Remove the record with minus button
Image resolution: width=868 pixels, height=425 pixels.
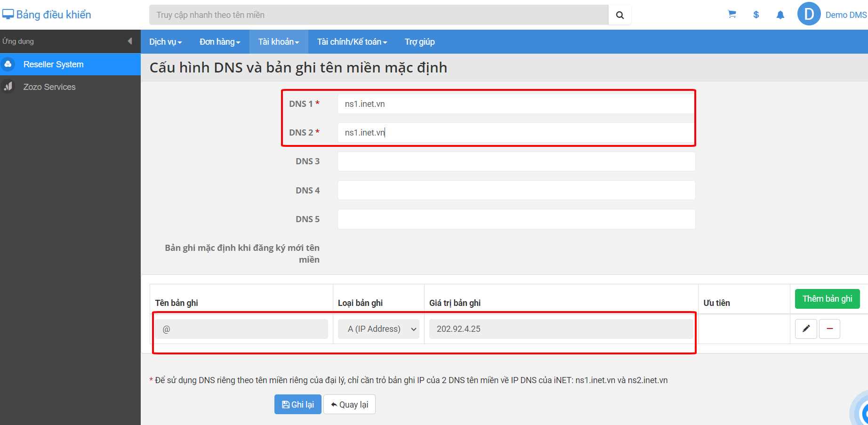(x=829, y=329)
